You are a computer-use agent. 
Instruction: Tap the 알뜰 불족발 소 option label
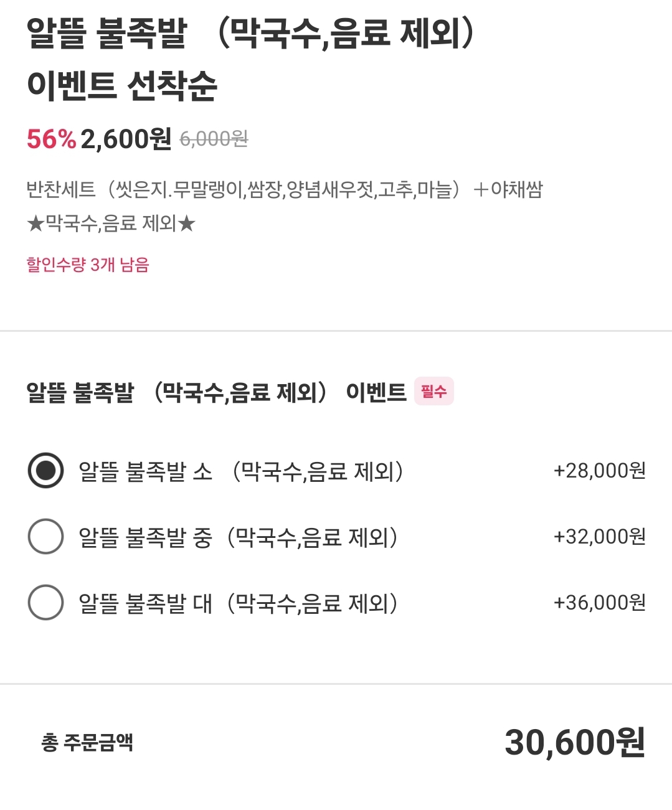[240, 471]
